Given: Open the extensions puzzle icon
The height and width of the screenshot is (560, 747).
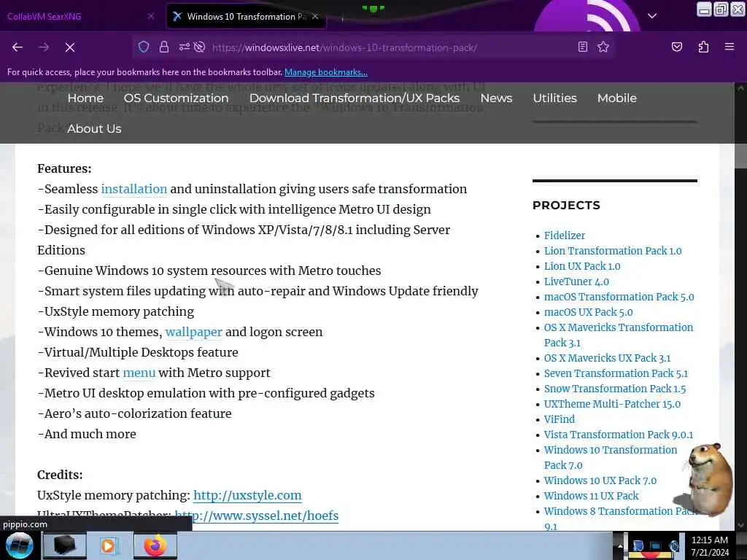Looking at the screenshot, I should pos(703,47).
